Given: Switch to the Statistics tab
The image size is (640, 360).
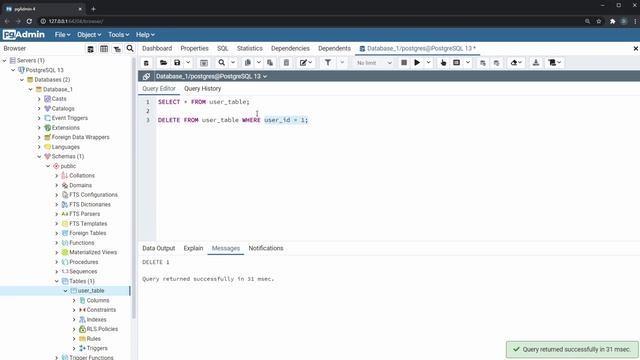Looking at the screenshot, I should tap(249, 48).
